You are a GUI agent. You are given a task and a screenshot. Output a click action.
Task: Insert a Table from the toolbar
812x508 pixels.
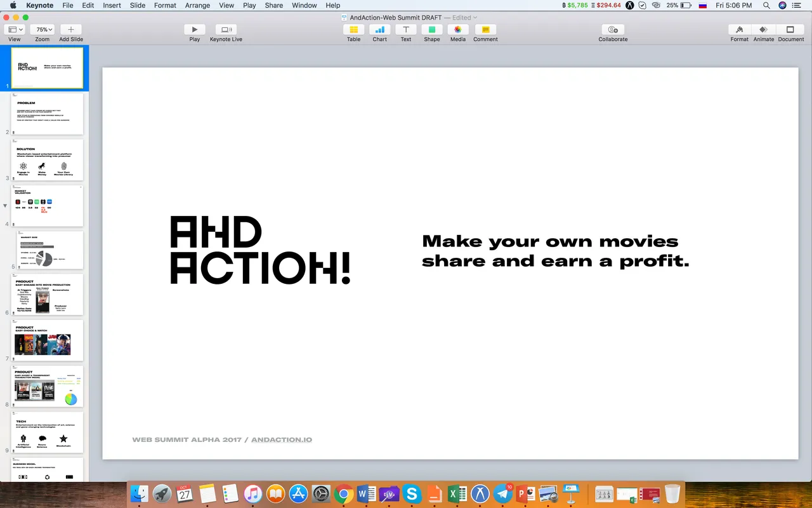(x=353, y=29)
